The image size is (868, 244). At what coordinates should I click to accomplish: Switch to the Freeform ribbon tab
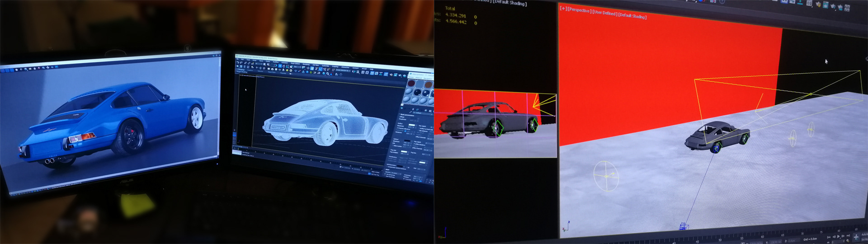point(250,70)
